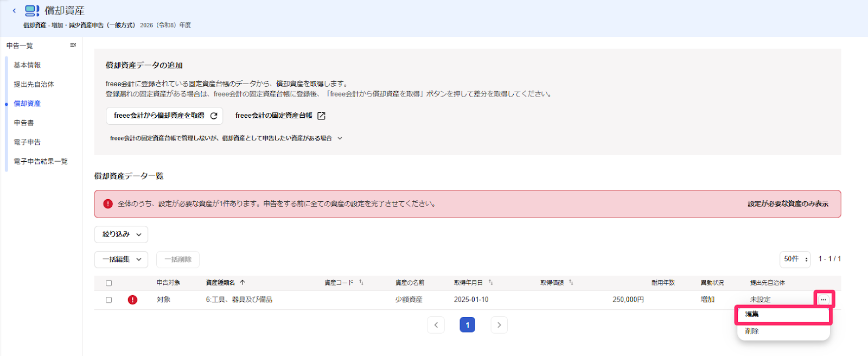
Task: Sort the table by 資産コード
Action: click(361, 282)
